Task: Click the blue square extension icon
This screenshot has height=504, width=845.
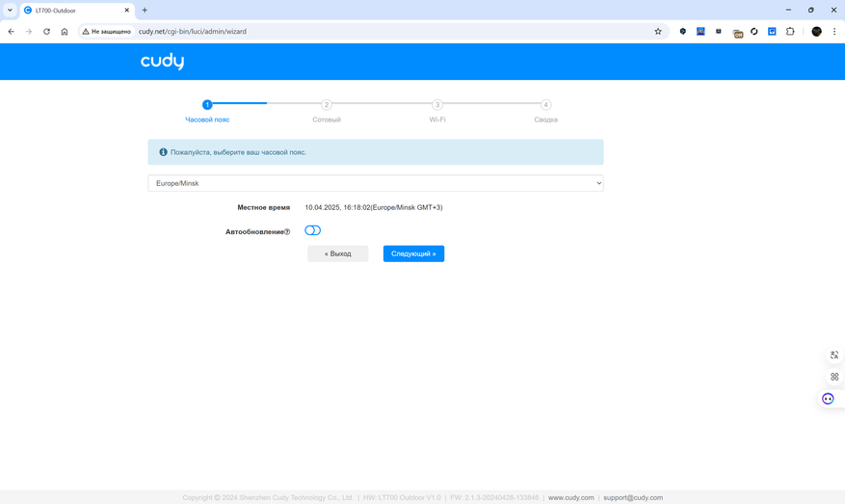Action: 772,31
